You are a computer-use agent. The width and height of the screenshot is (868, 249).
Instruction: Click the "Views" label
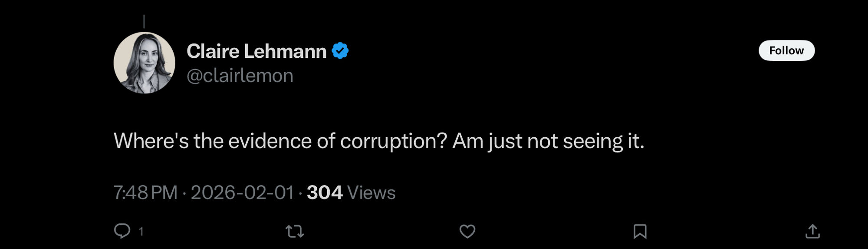click(x=372, y=193)
